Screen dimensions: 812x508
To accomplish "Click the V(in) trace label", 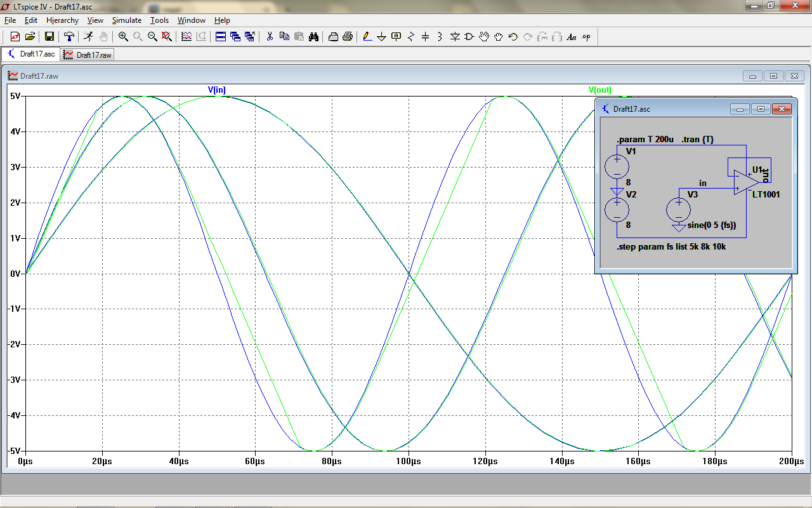I will coord(216,90).
